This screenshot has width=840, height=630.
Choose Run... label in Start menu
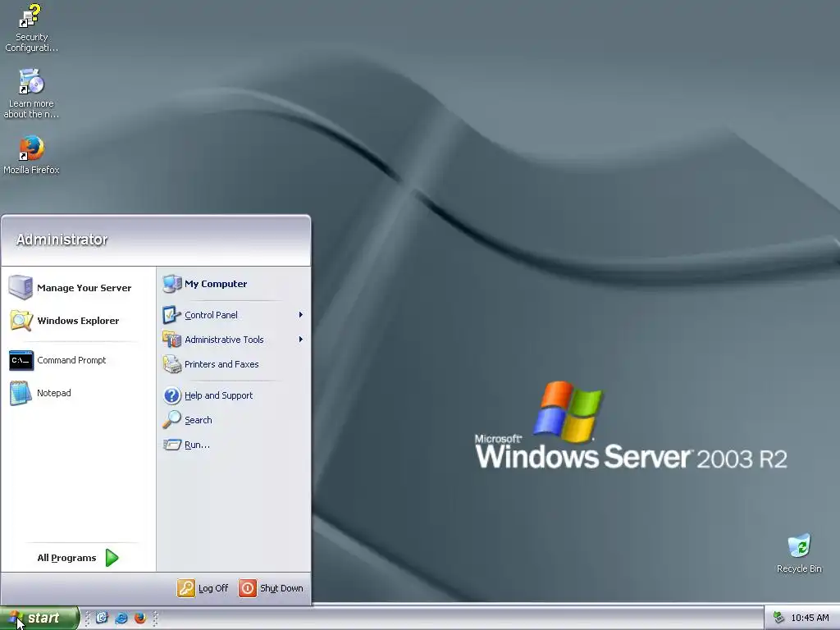[x=197, y=445]
